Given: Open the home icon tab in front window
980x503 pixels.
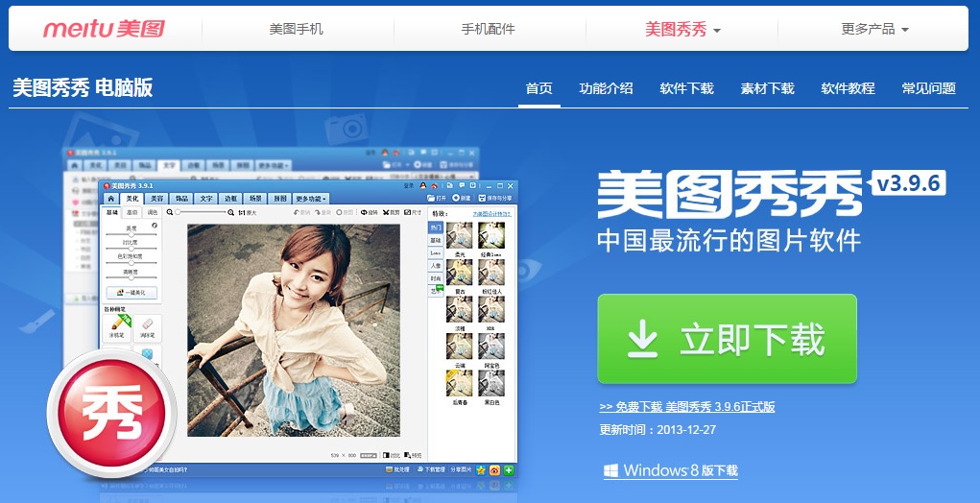Looking at the screenshot, I should [111, 199].
